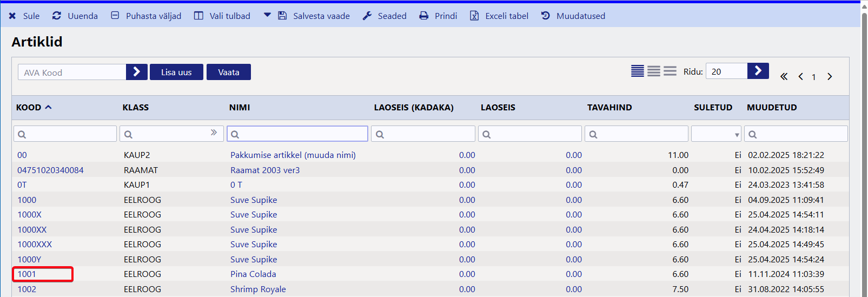This screenshot has height=297, width=868.
Task: Click the Salvesta vaade save icon
Action: tap(283, 16)
